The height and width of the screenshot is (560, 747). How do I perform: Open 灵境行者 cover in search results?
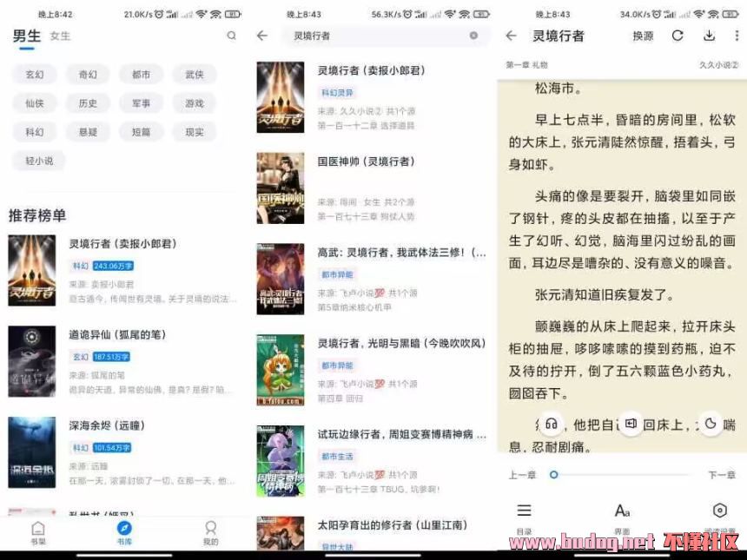point(281,97)
